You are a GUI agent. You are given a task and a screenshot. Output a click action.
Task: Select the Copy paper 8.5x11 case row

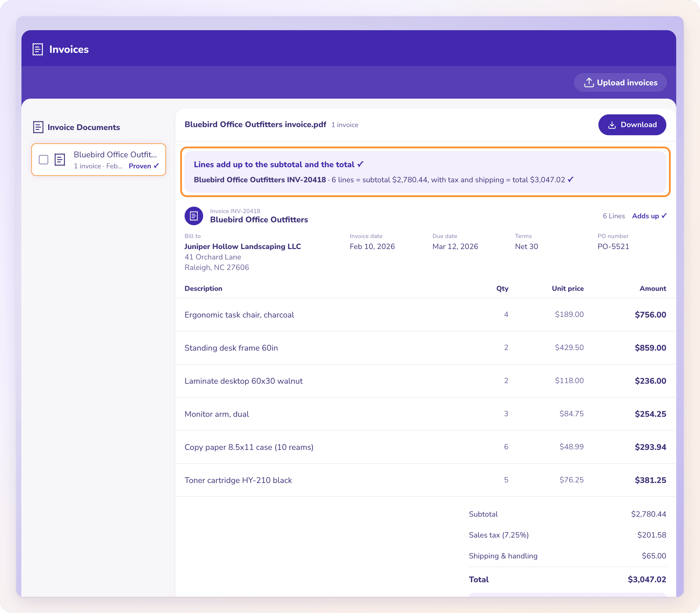pyautogui.click(x=425, y=447)
